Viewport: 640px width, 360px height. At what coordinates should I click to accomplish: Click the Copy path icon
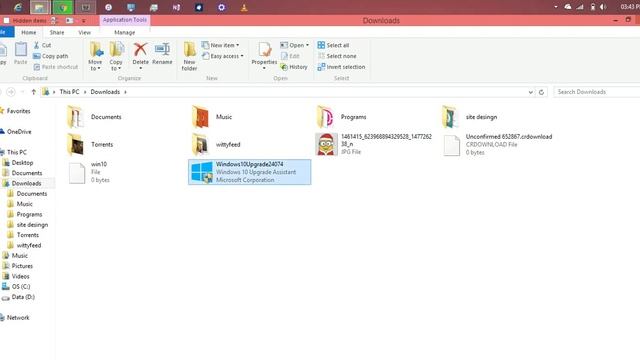[37, 56]
